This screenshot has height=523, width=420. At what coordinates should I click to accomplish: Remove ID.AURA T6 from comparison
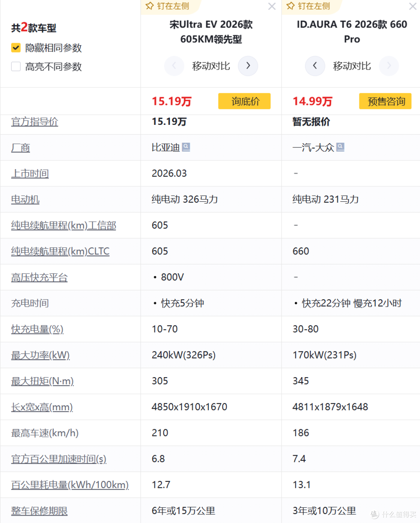click(413, 6)
